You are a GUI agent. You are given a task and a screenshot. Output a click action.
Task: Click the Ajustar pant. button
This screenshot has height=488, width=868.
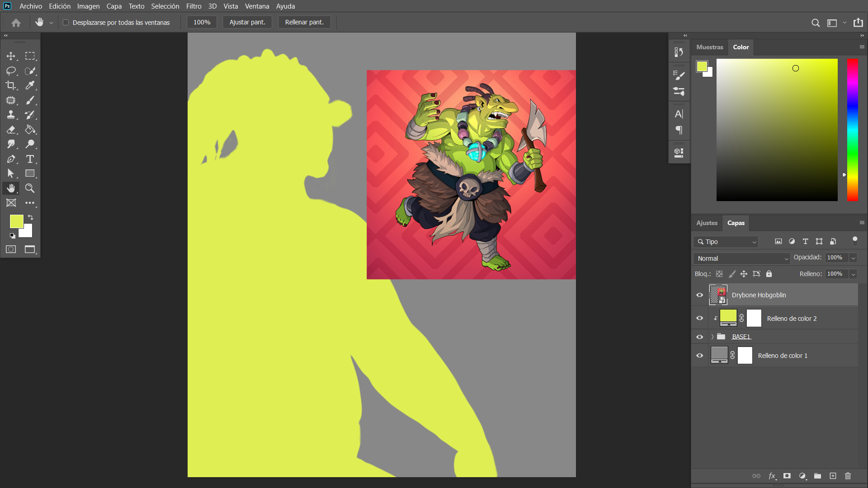(x=247, y=22)
